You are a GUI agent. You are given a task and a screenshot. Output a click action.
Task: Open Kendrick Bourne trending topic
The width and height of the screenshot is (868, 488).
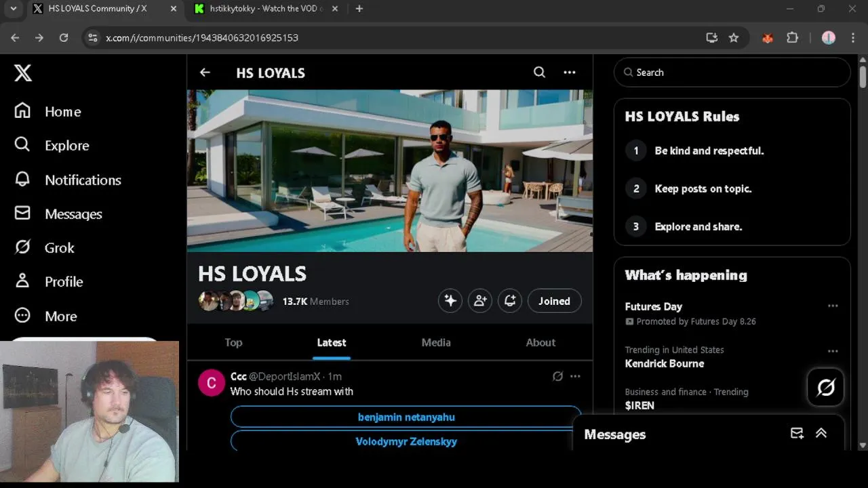tap(665, 363)
